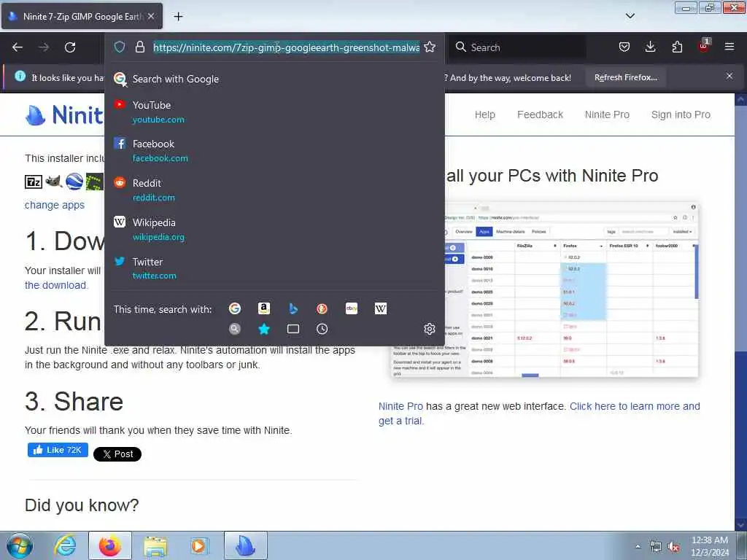Open Windows Explorer folder in taskbar
The width and height of the screenshot is (747, 560).
155,545
